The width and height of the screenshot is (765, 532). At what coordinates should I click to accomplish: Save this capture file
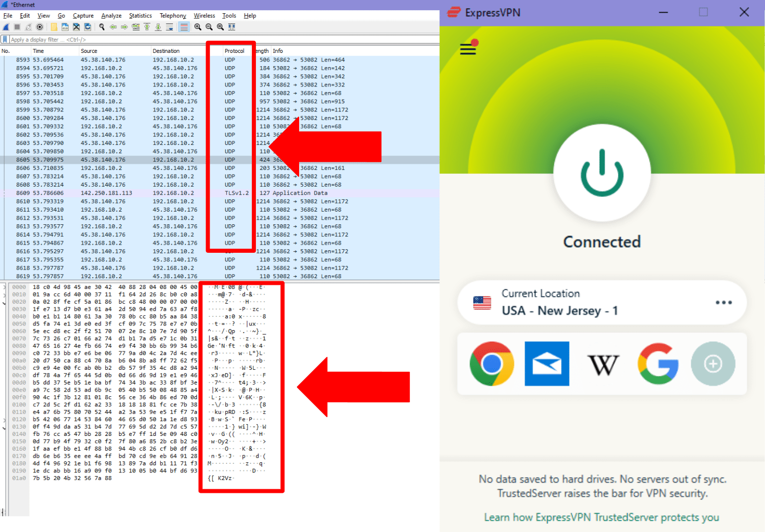click(x=65, y=27)
